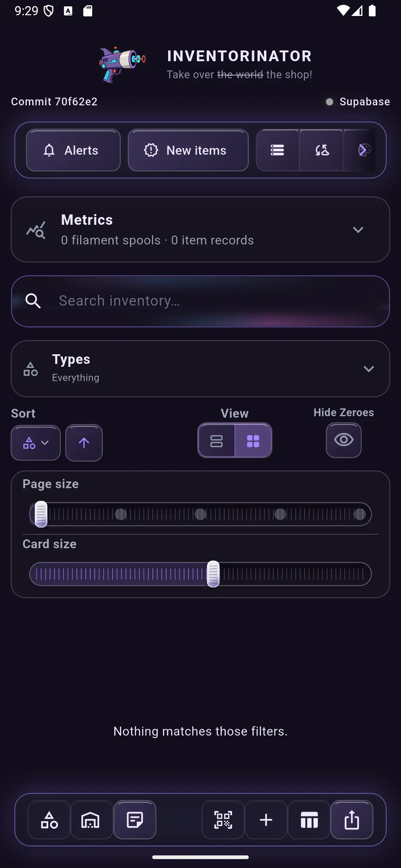Screen dimensions: 401x868
Task: Open the Sort field dropdown
Action: click(x=36, y=443)
